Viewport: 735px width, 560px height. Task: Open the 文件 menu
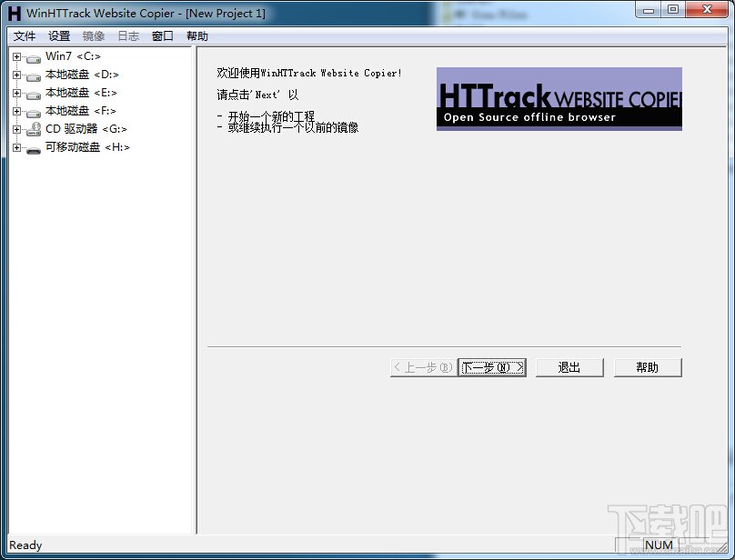click(25, 36)
